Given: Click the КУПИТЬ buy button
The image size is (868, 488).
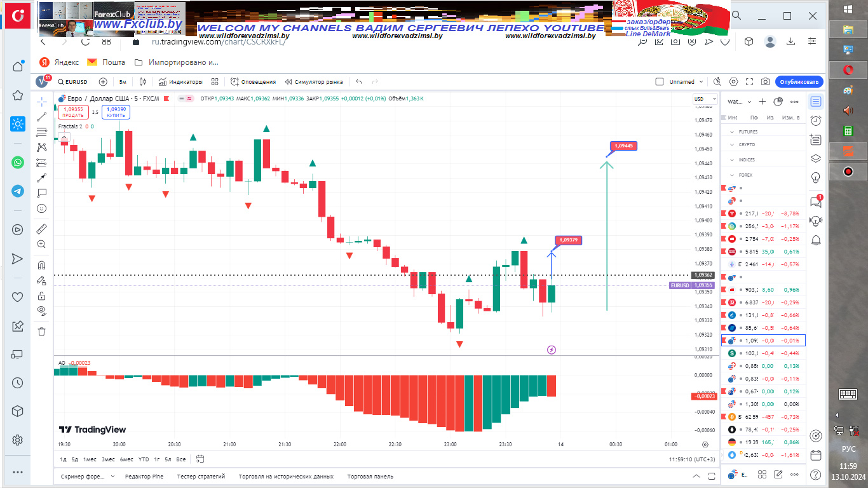Looking at the screenshot, I should (x=116, y=112).
